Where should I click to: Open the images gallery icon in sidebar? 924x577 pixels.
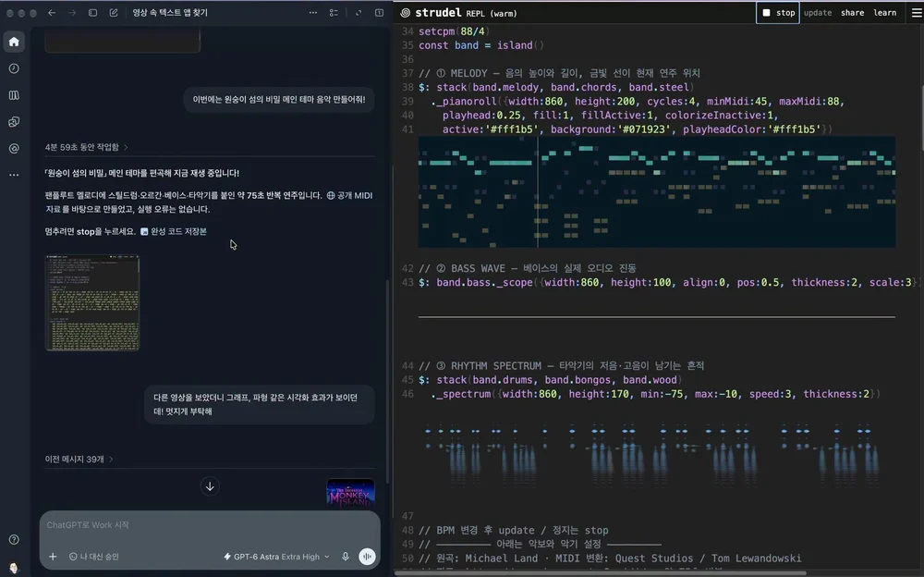[14, 121]
